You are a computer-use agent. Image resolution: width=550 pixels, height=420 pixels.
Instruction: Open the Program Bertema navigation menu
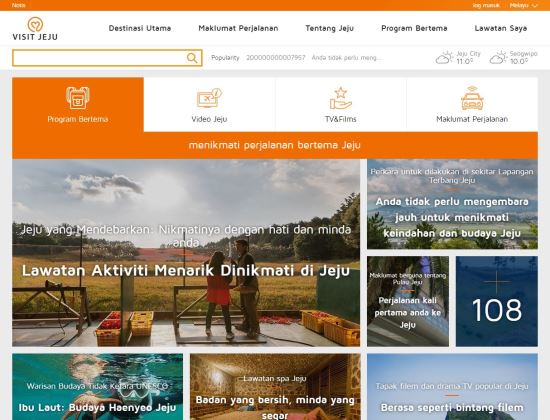(x=414, y=28)
